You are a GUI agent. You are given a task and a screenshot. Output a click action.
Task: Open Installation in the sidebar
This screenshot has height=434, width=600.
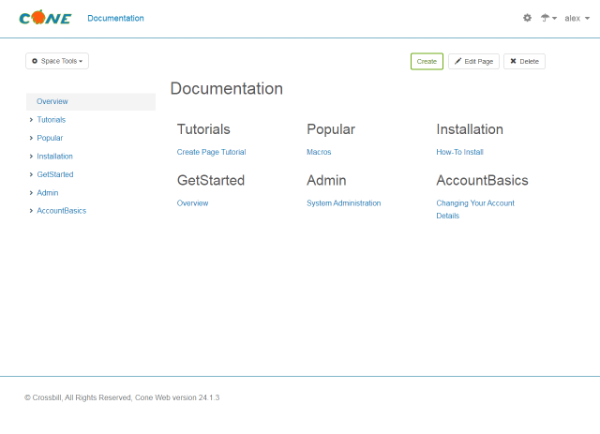coord(55,157)
